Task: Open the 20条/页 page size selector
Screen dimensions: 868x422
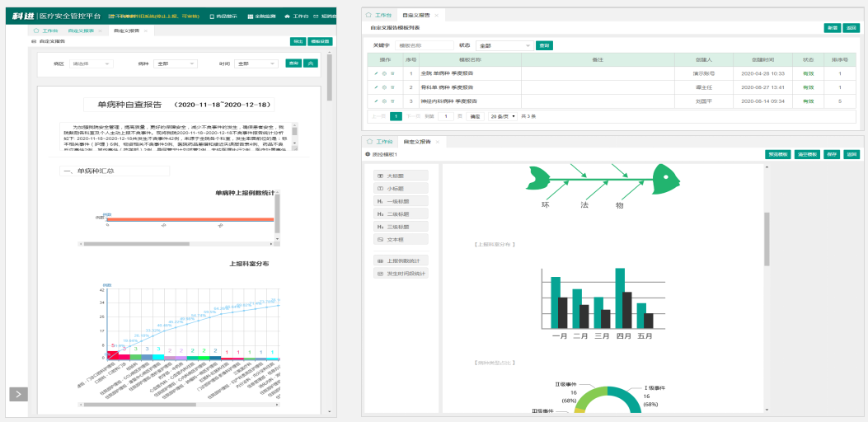Action: click(503, 116)
